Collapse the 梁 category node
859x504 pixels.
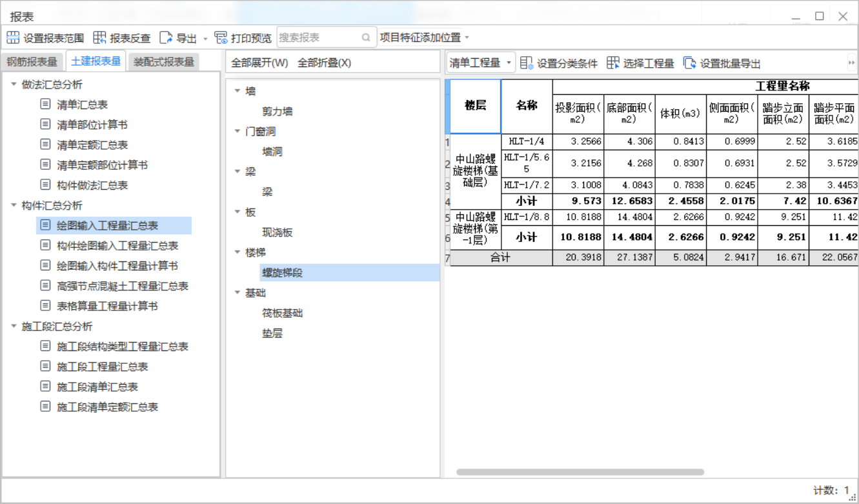click(237, 172)
